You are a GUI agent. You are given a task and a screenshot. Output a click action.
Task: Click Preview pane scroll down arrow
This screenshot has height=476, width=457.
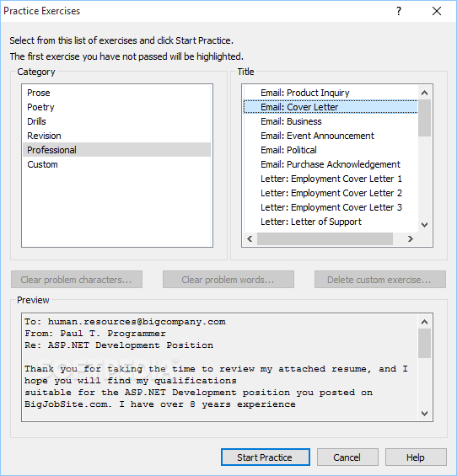click(424, 413)
